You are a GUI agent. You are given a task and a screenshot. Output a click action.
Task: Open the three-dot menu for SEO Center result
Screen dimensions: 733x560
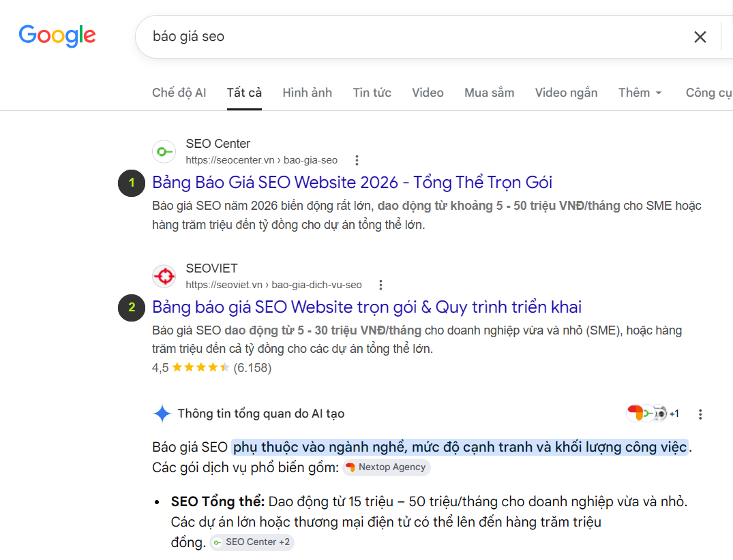357,160
